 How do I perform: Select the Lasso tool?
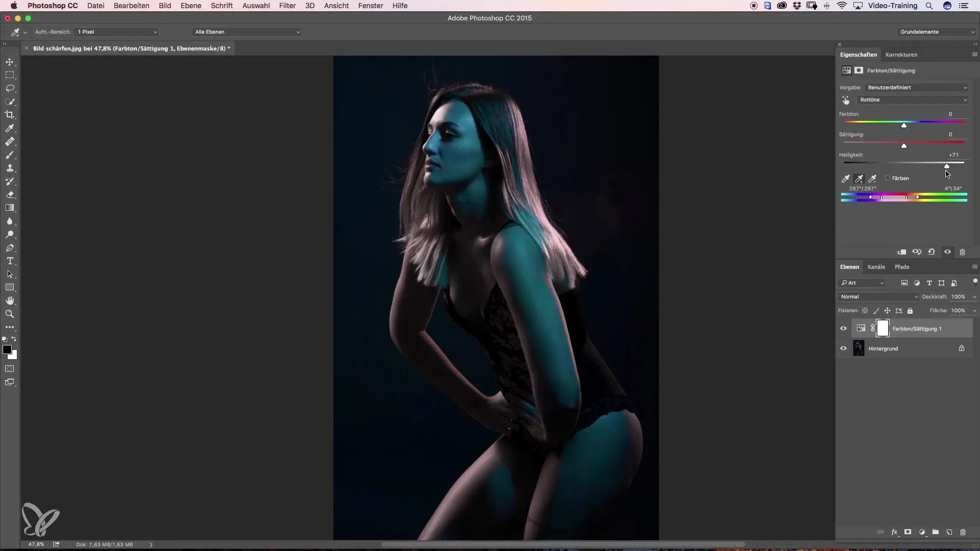pos(10,88)
